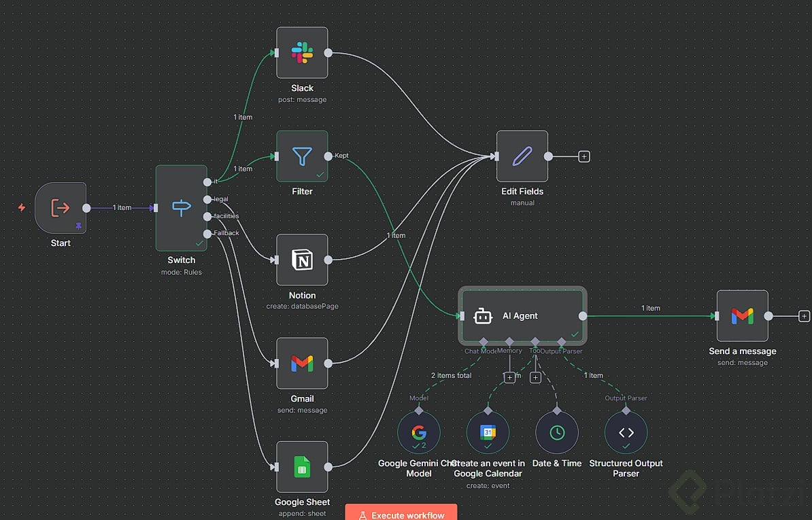Click Execute workflow button
The width and height of the screenshot is (812, 520).
[401, 513]
